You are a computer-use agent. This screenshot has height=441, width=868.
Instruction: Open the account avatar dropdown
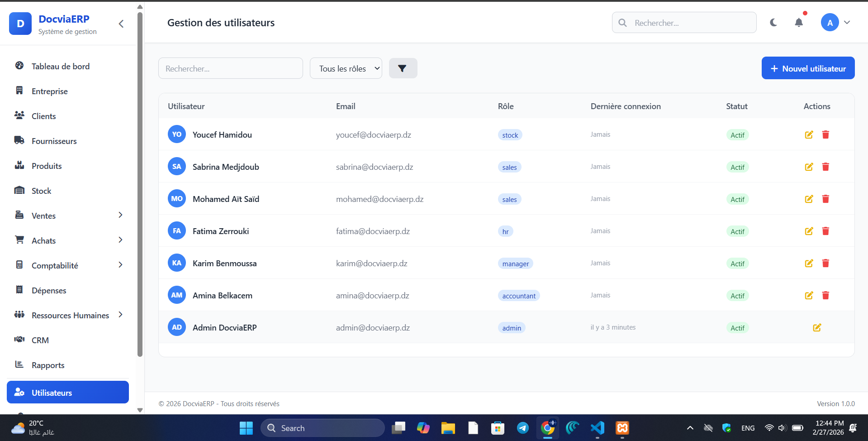point(835,23)
